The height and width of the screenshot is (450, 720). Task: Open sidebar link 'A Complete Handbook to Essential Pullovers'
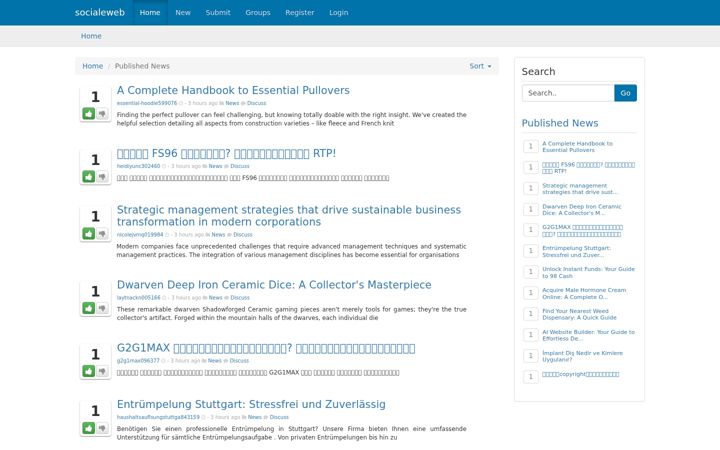click(577, 146)
